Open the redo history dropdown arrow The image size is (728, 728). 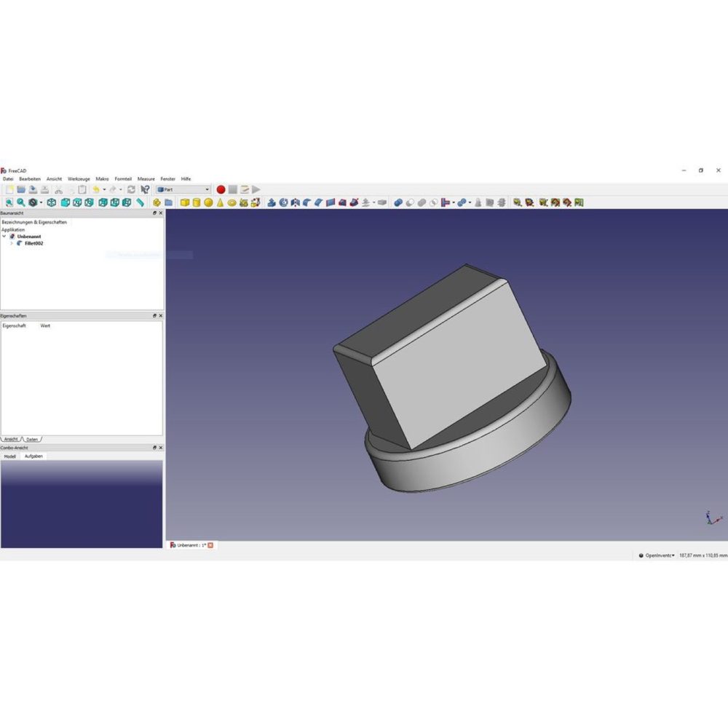(x=121, y=189)
